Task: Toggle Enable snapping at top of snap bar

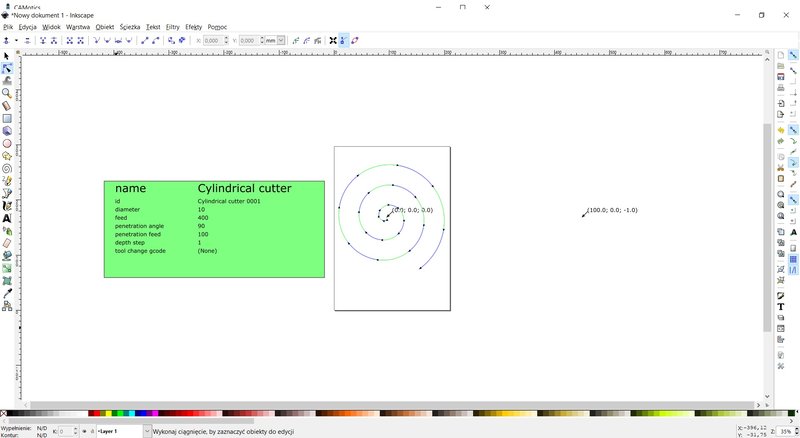Action: coord(793,55)
